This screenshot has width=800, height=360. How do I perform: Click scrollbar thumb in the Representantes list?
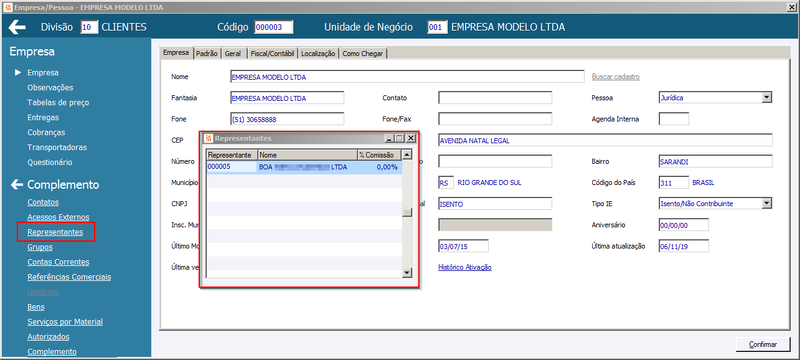pyautogui.click(x=407, y=213)
